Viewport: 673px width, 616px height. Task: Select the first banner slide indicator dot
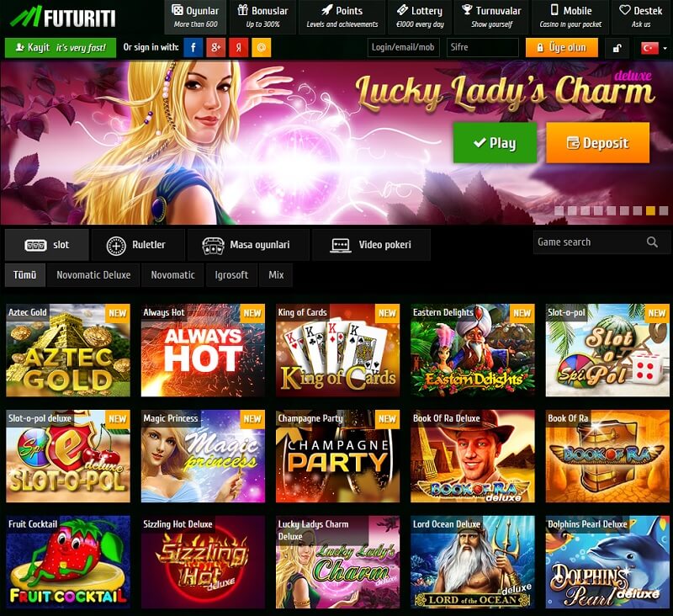click(559, 210)
